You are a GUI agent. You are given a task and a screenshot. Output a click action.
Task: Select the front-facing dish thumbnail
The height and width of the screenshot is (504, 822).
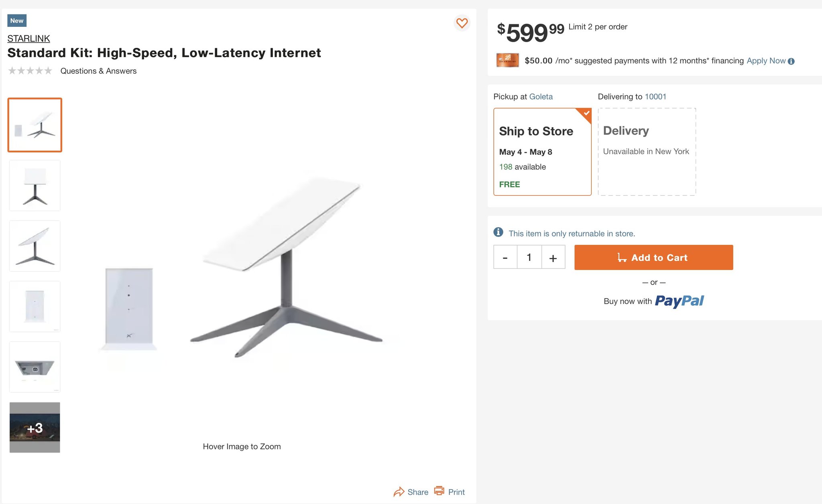point(35,185)
